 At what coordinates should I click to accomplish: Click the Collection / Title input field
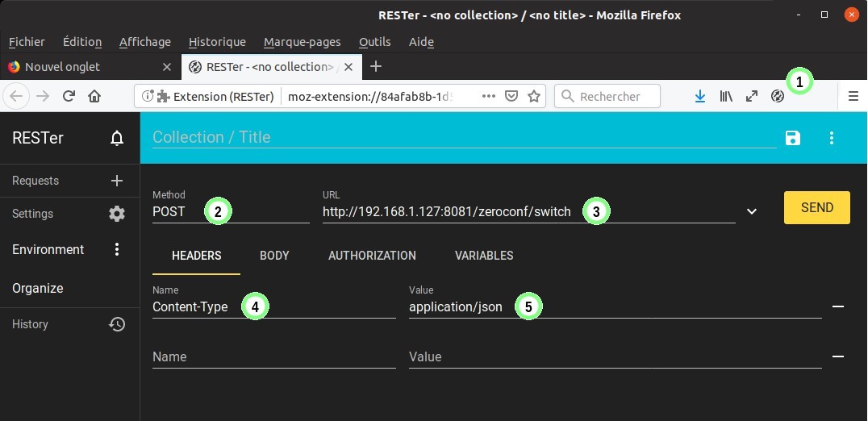tap(464, 137)
